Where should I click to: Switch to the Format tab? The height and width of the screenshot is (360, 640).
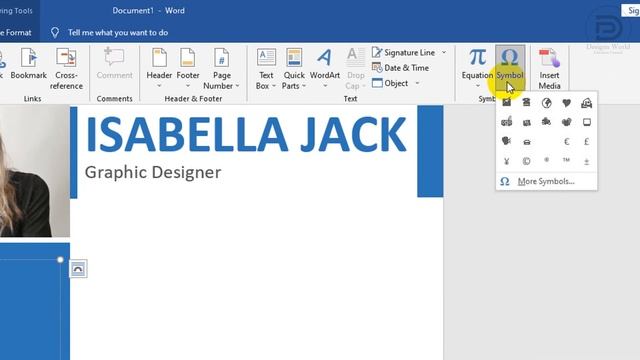tap(16, 33)
